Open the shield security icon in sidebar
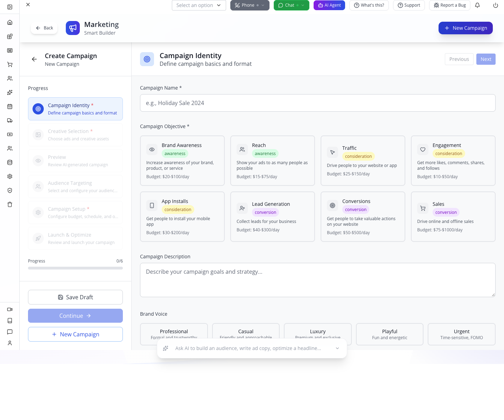The height and width of the screenshot is (420, 504). 10,190
